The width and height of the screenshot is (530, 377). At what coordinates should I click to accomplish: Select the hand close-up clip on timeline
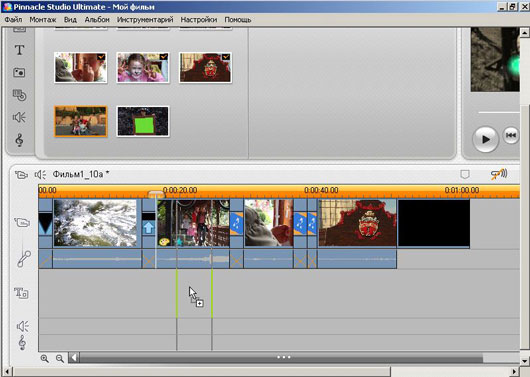(268, 223)
